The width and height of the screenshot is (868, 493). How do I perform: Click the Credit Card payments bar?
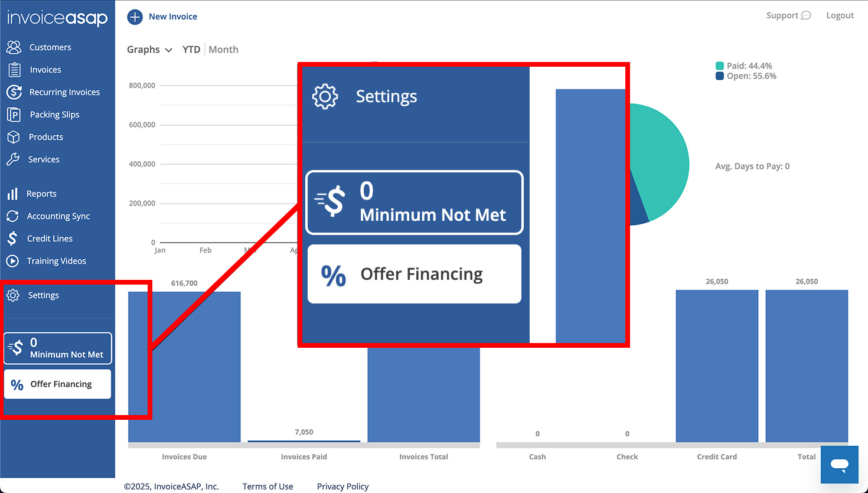point(717,366)
